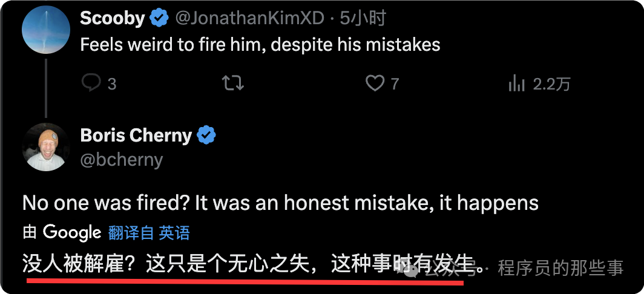This screenshot has height=294, width=644.
Task: Click the reply speech bubble icon
Action: [x=91, y=83]
